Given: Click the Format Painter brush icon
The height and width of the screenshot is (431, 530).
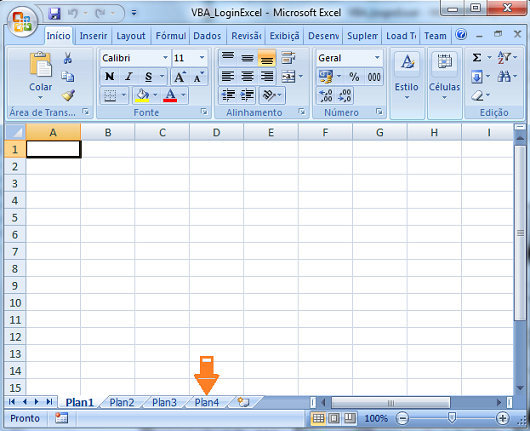Looking at the screenshot, I should 69,95.
